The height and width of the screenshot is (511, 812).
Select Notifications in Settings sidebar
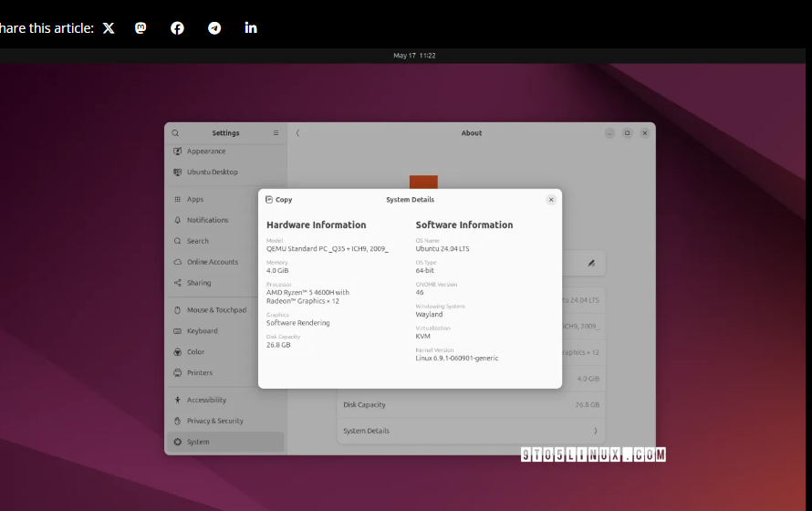(x=225, y=220)
